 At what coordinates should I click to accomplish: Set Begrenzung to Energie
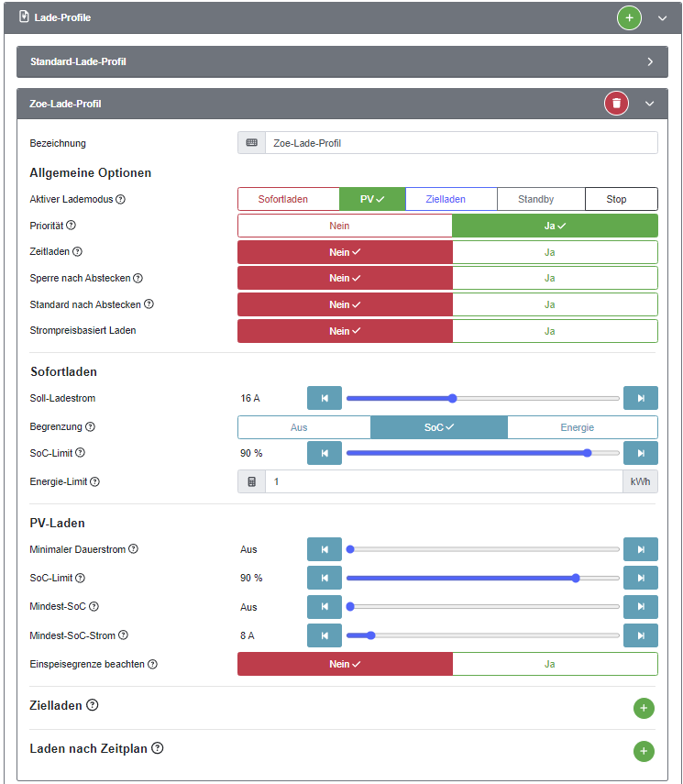pos(582,427)
